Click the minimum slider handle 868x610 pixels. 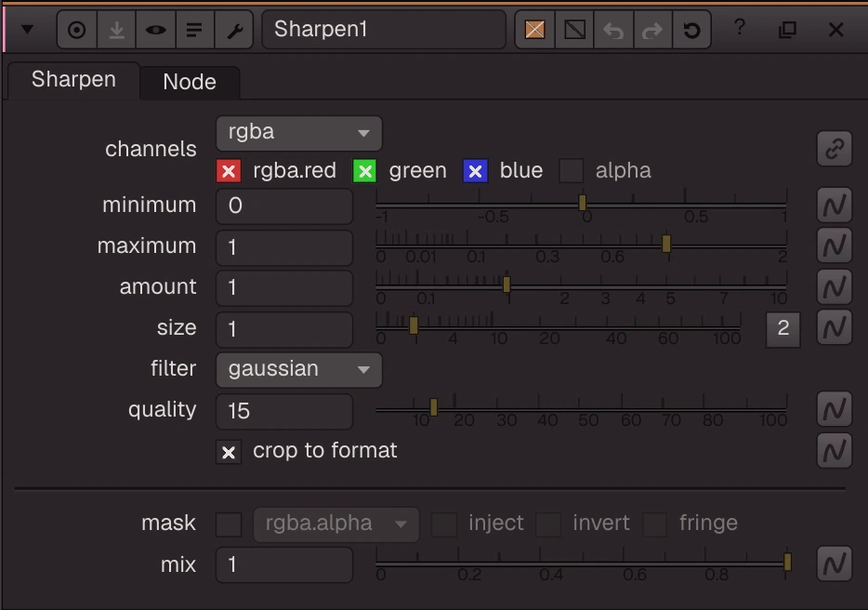point(582,203)
